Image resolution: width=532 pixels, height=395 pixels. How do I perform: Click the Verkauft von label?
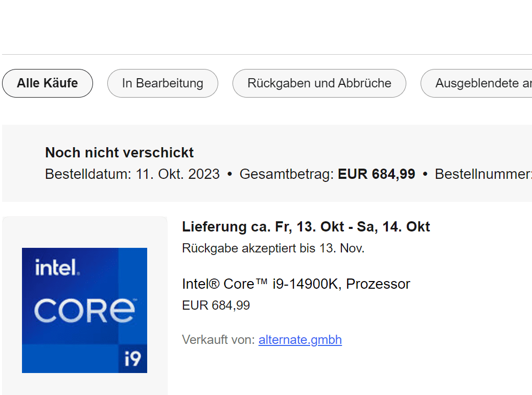click(x=218, y=340)
